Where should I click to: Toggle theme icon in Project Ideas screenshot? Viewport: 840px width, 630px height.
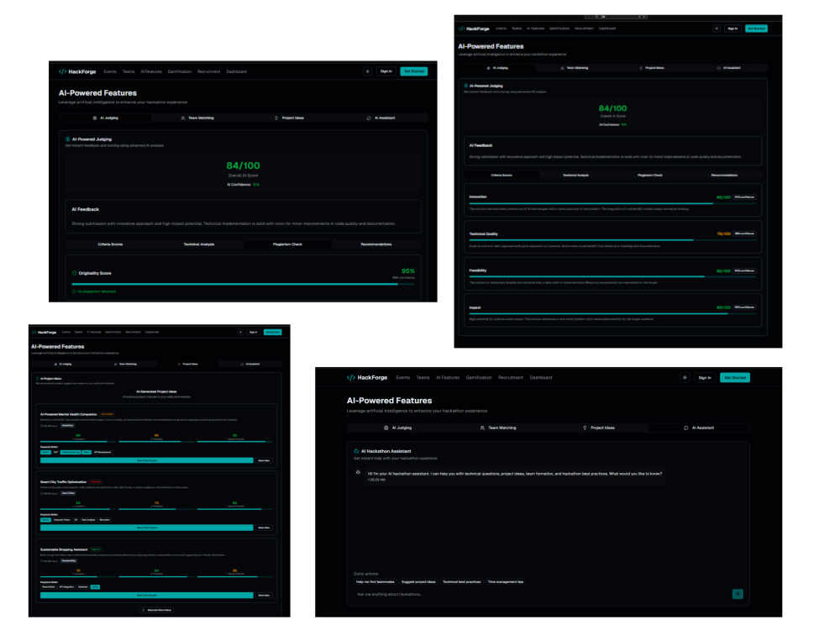240,332
